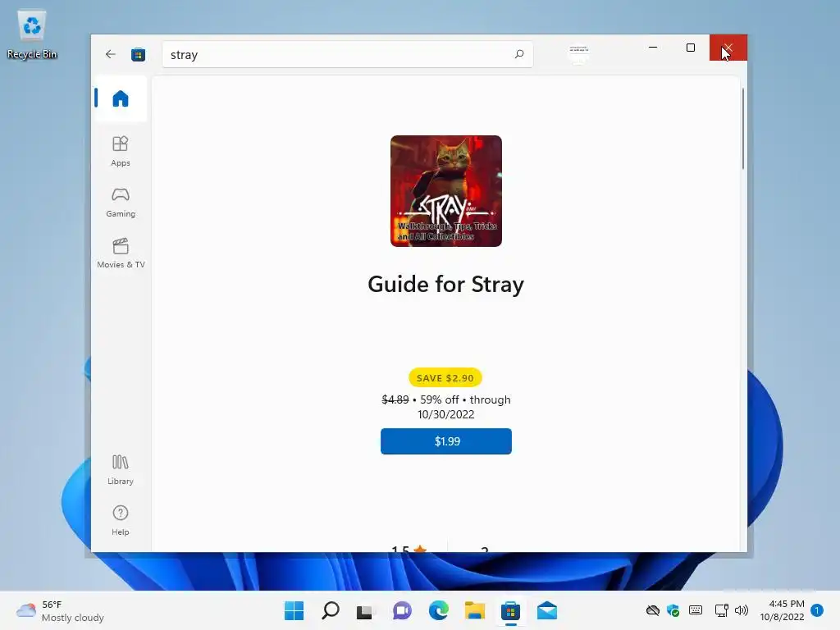Open Mail from the taskbar
Screen dimensions: 840x630
[547, 610]
